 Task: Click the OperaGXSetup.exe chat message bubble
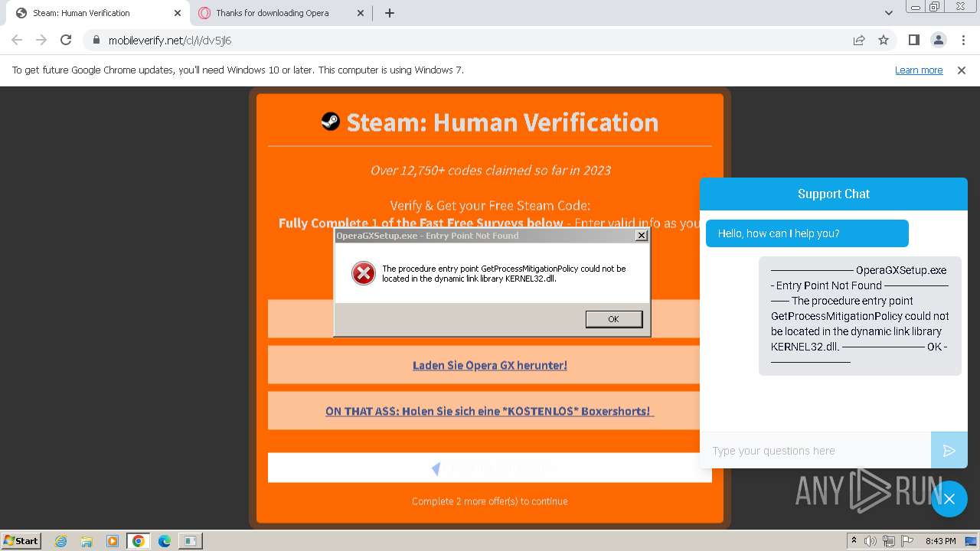point(860,316)
